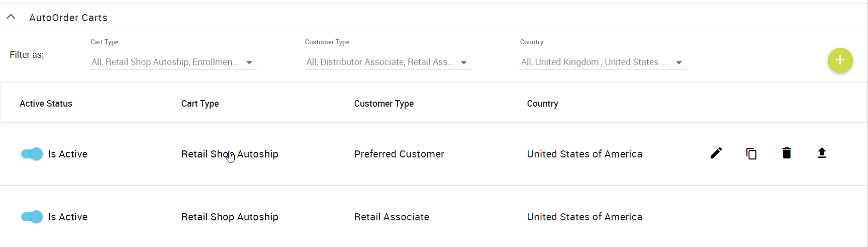This screenshot has width=868, height=247.
Task: Click the upload arrow icon in first row
Action: coord(822,153)
